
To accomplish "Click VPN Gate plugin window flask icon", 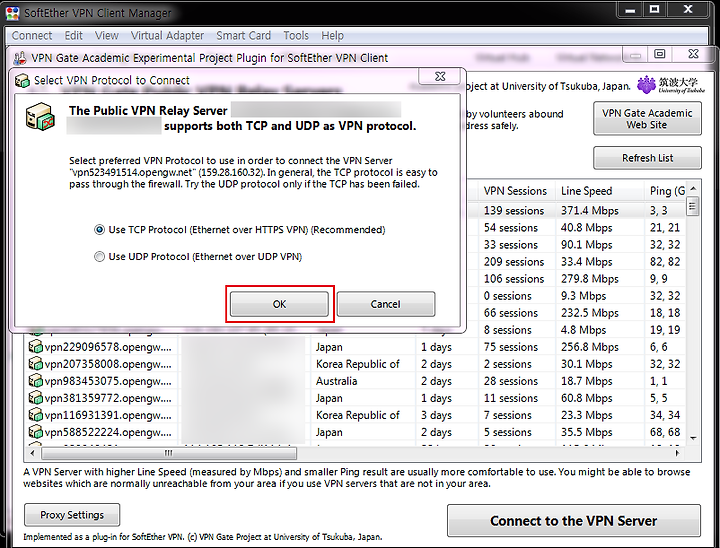I will click(20, 58).
